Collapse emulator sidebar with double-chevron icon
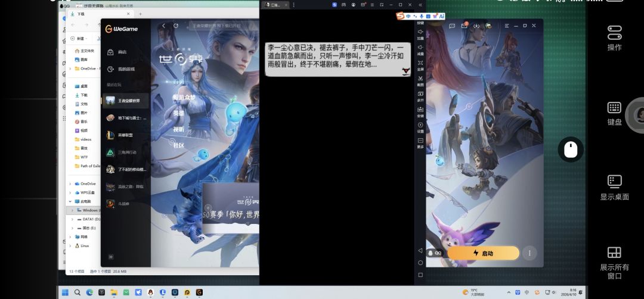 tap(420, 5)
